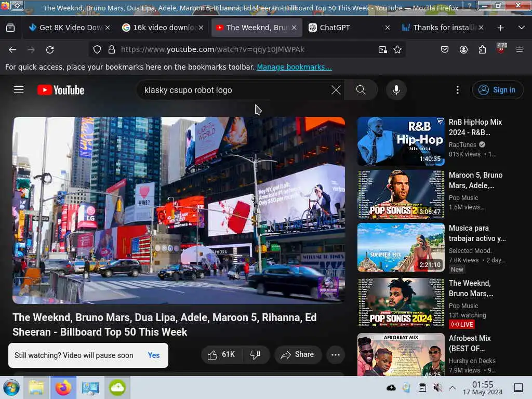Open control panel monitor icon in taskbar

pos(90,388)
